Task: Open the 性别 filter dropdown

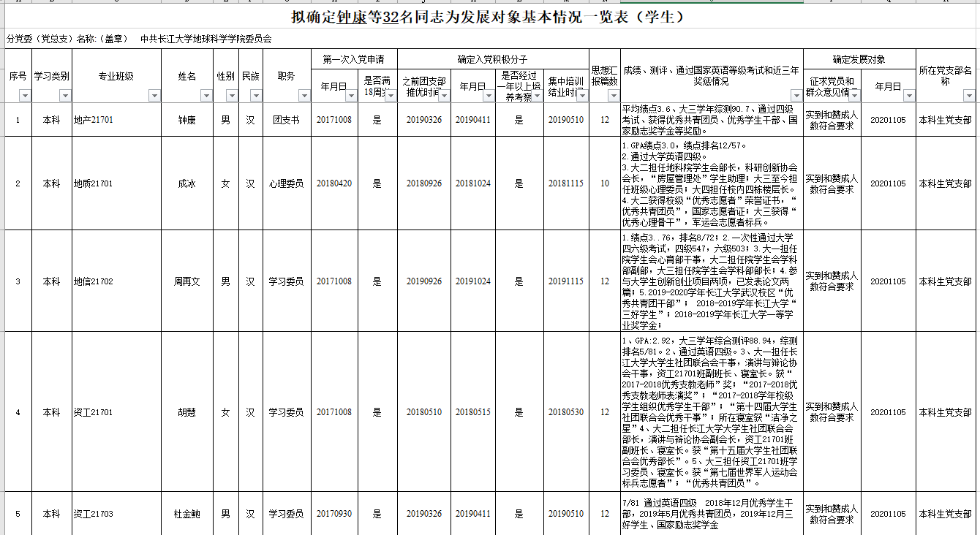Action: 233,96
